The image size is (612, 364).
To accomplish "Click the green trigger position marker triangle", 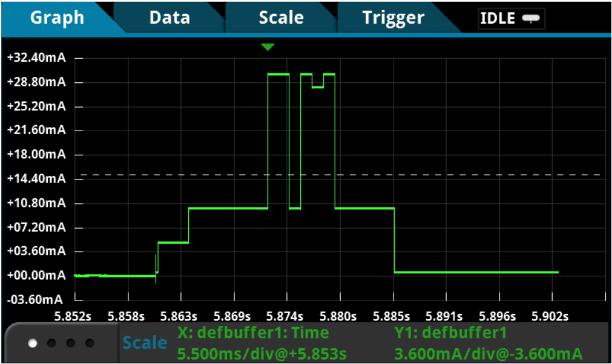I will (268, 45).
